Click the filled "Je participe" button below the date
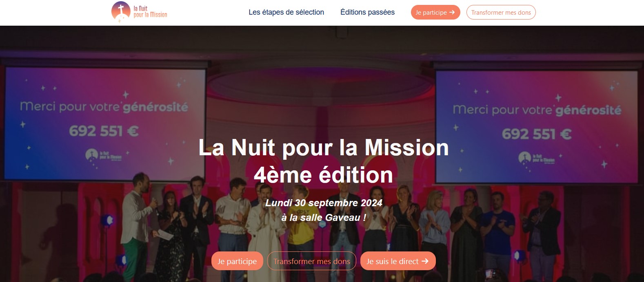Image resolution: width=644 pixels, height=282 pixels. point(237,261)
